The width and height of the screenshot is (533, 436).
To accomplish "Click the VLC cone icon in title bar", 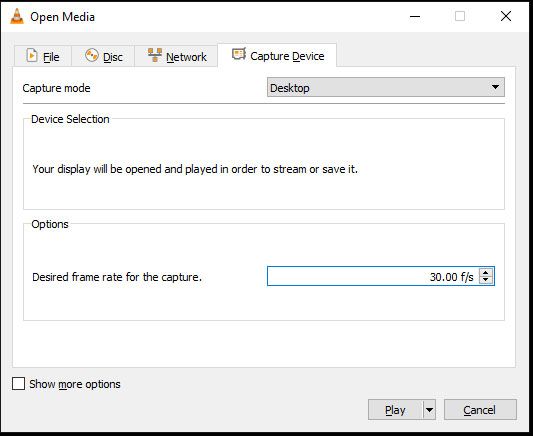I will coord(17,16).
